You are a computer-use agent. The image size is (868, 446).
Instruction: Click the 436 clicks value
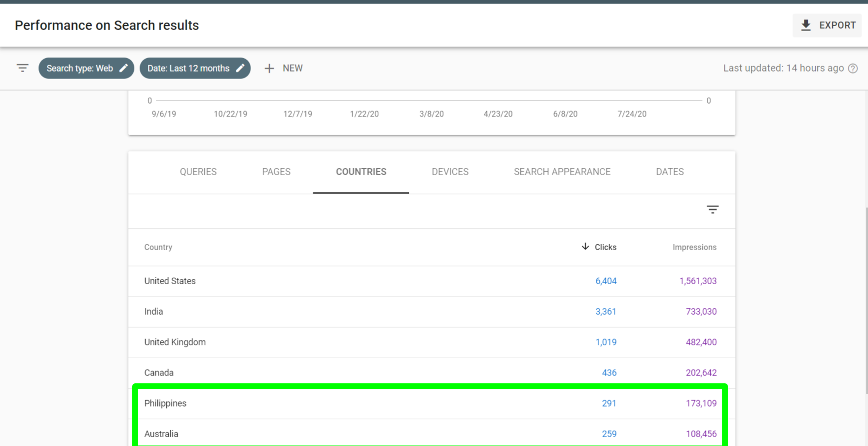click(x=609, y=373)
